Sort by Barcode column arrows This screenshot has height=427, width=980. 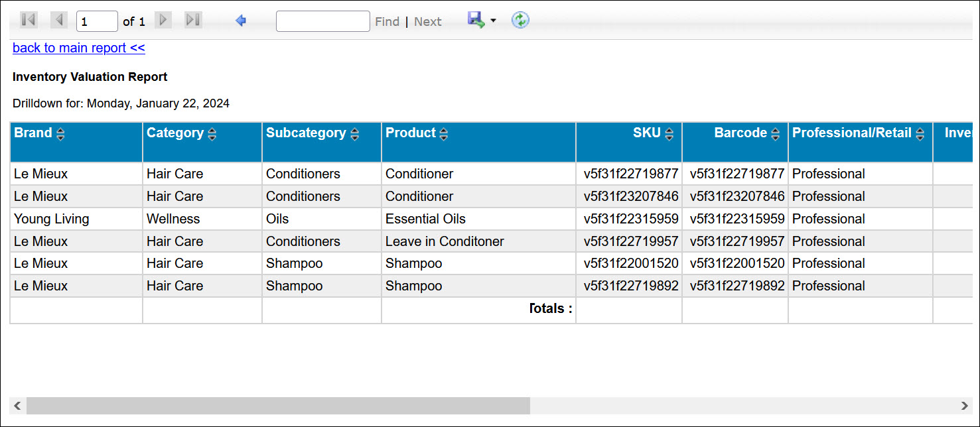[x=776, y=135]
